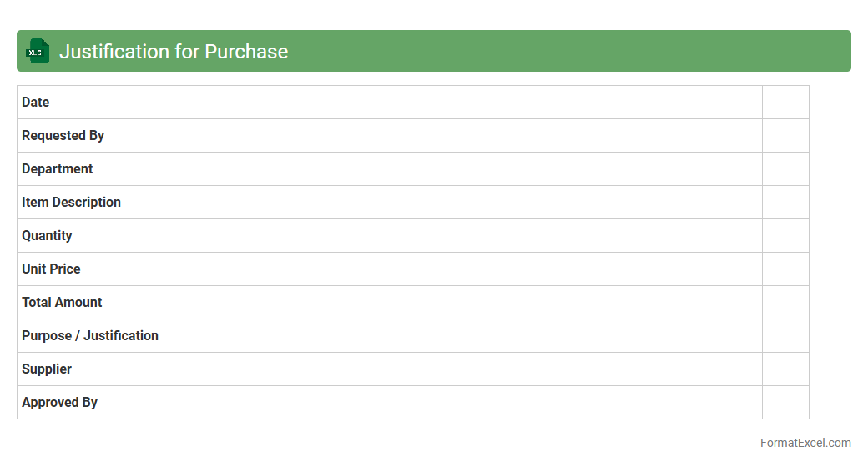Click the empty value cell for Date
The width and height of the screenshot is (868, 467).
785,103
